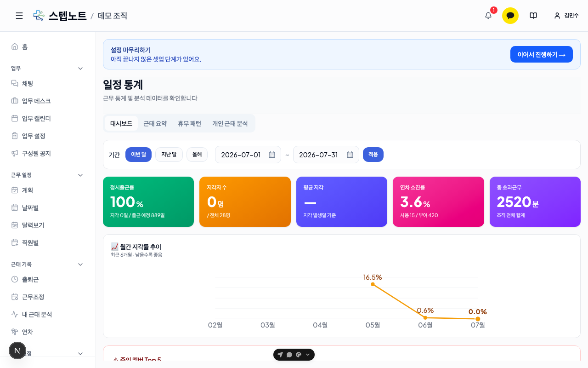Collapse the 업무 sidebar section
The height and width of the screenshot is (368, 588).
click(80, 68)
